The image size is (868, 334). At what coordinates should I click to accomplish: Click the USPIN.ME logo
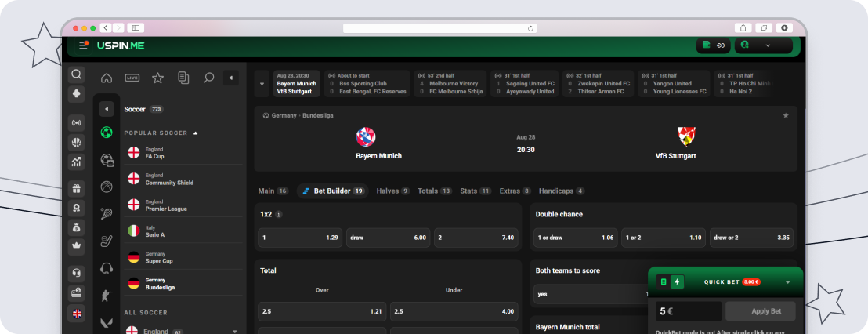[x=121, y=45]
